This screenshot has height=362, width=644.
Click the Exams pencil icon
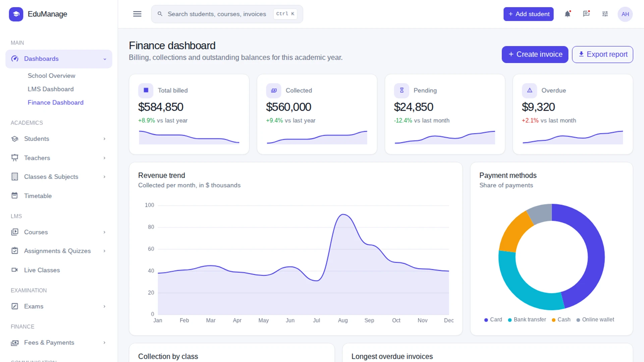14,306
